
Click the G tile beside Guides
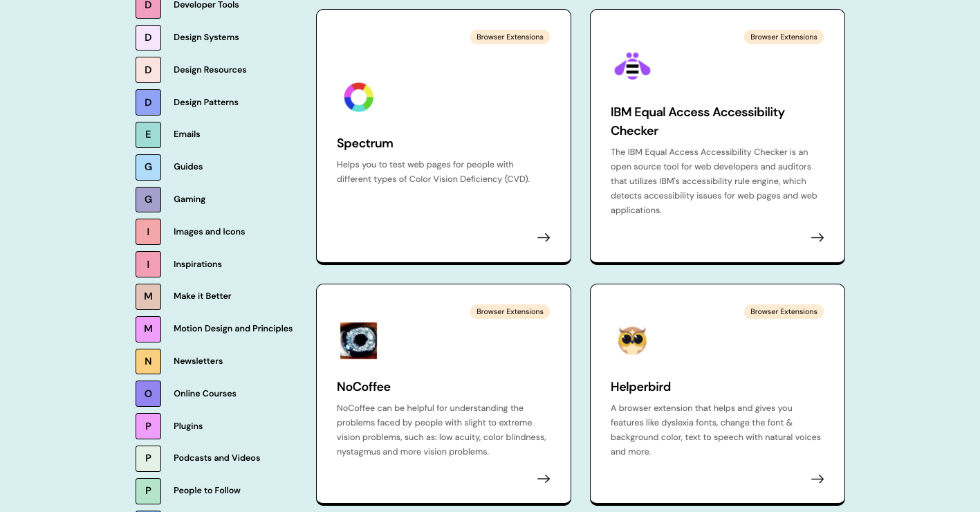pos(148,167)
